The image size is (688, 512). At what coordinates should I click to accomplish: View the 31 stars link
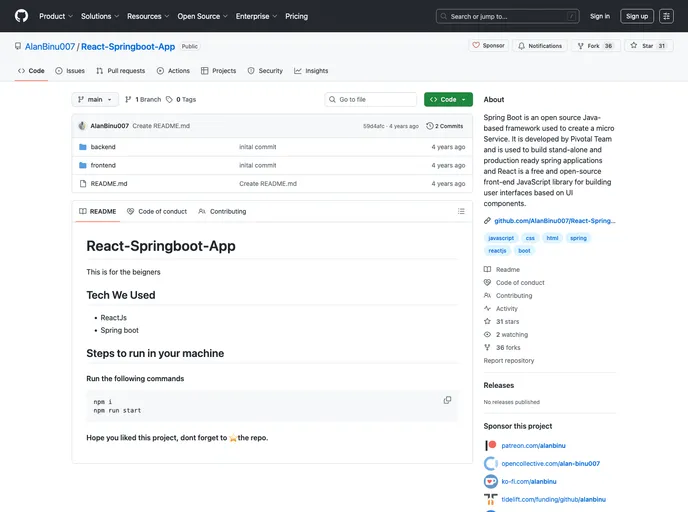click(502, 322)
